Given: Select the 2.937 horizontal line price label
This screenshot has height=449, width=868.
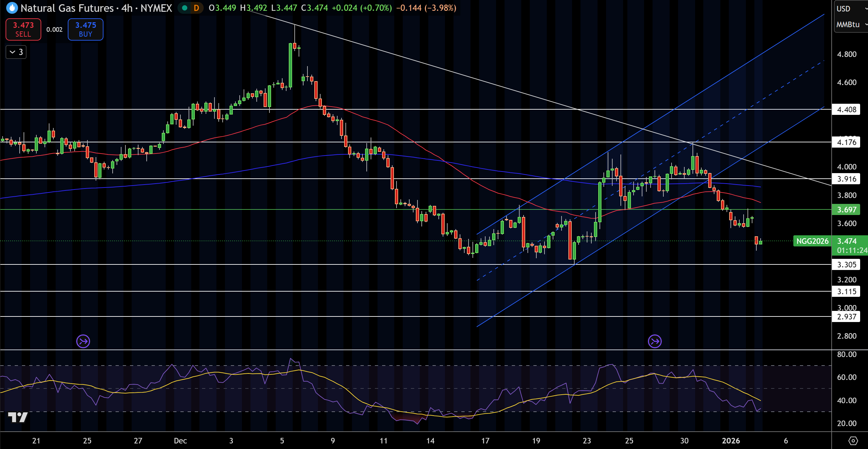Looking at the screenshot, I should click(x=846, y=317).
